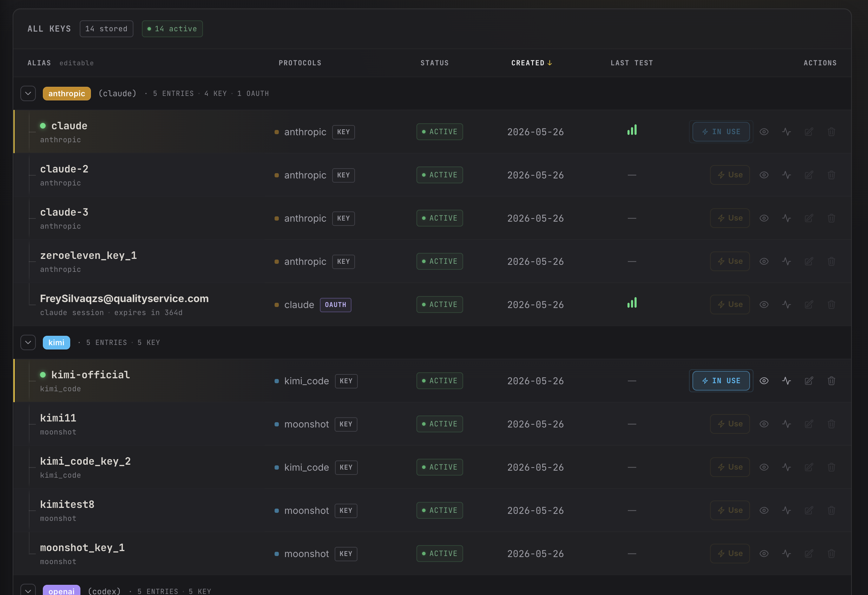Run test pulse on claude key
This screenshot has width=868, height=595.
point(786,132)
